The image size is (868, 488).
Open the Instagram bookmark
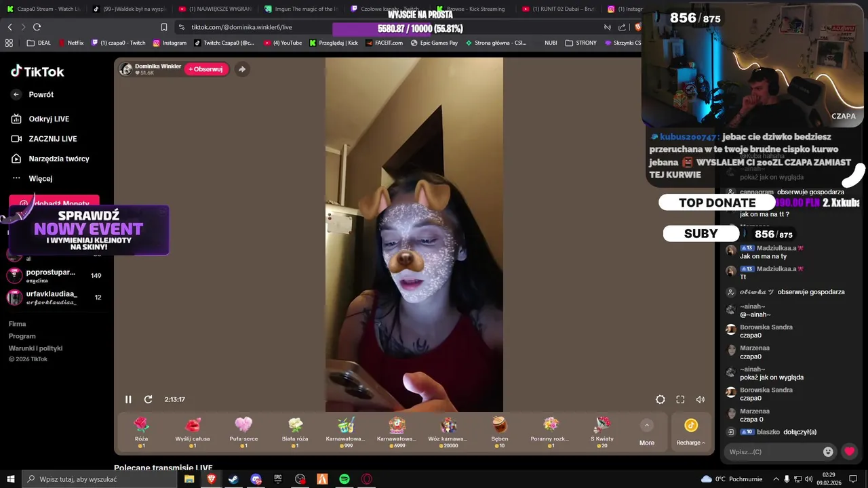coord(170,43)
